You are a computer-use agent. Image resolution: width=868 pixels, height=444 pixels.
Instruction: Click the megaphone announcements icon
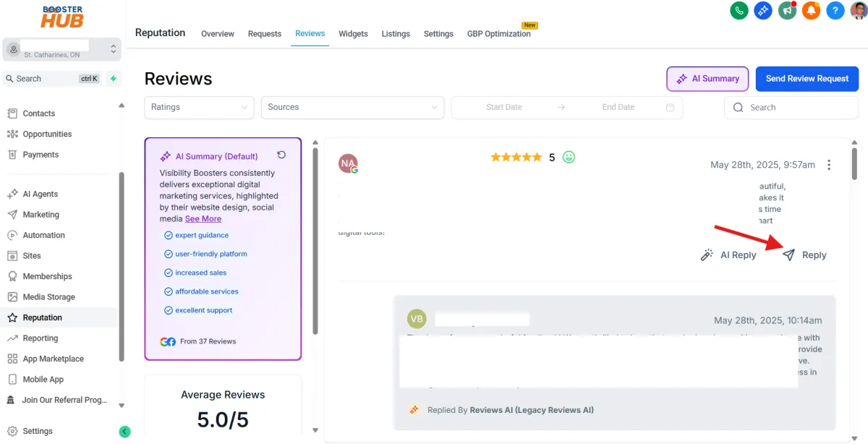(787, 11)
